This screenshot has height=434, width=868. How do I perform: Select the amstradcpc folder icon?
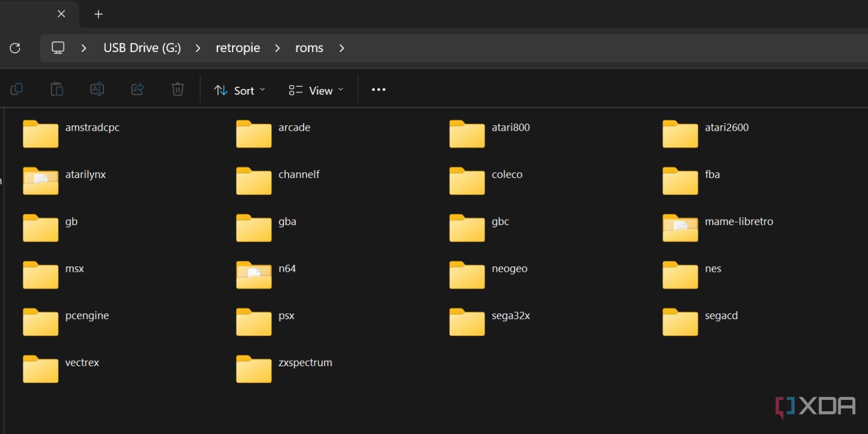pyautogui.click(x=41, y=134)
